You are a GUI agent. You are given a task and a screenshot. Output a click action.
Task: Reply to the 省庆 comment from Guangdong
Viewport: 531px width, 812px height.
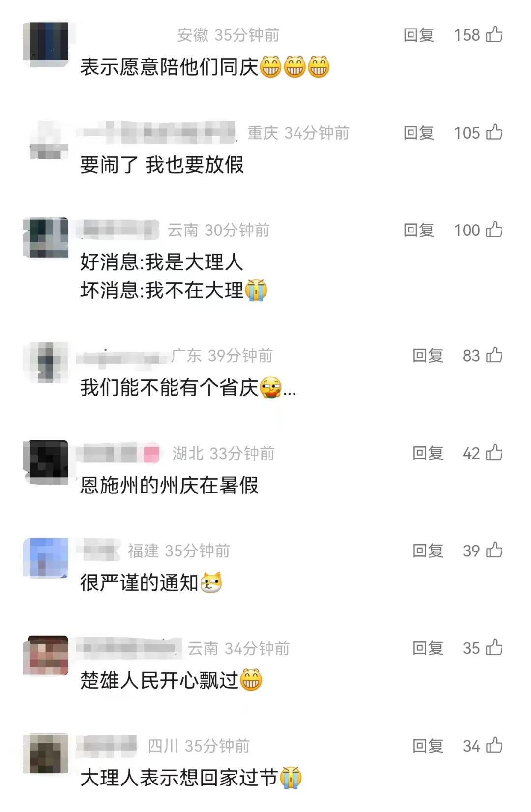pos(428,355)
